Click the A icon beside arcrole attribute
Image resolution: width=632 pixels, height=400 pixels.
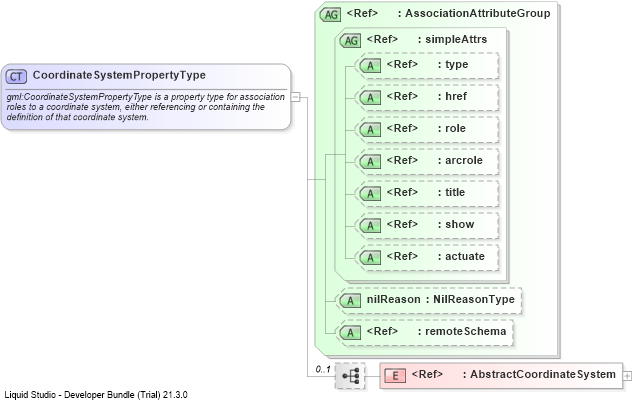coord(370,161)
